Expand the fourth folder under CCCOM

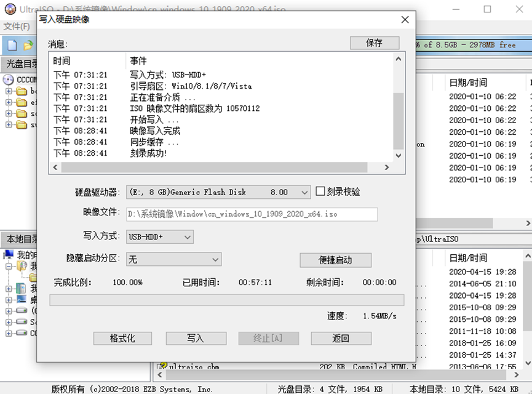pos(9,124)
